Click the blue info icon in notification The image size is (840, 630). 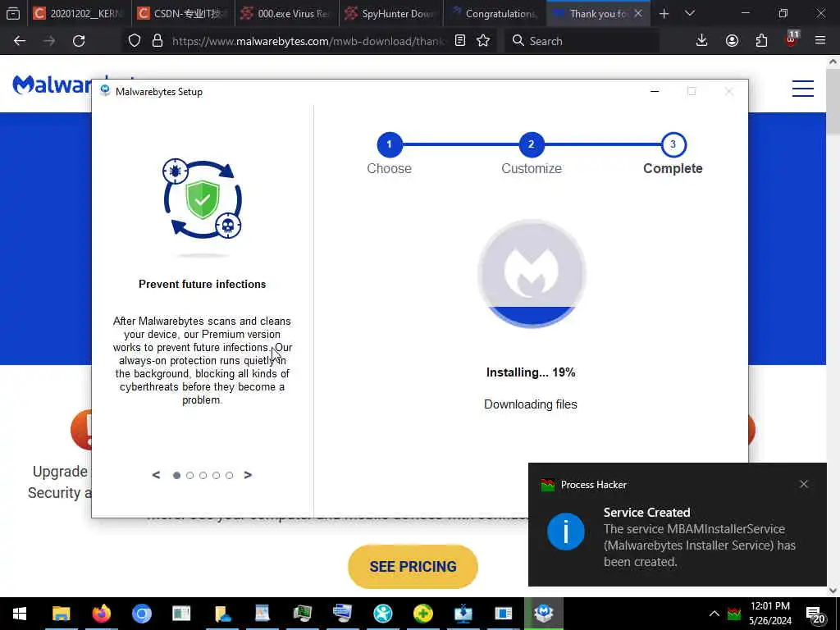coord(566,532)
